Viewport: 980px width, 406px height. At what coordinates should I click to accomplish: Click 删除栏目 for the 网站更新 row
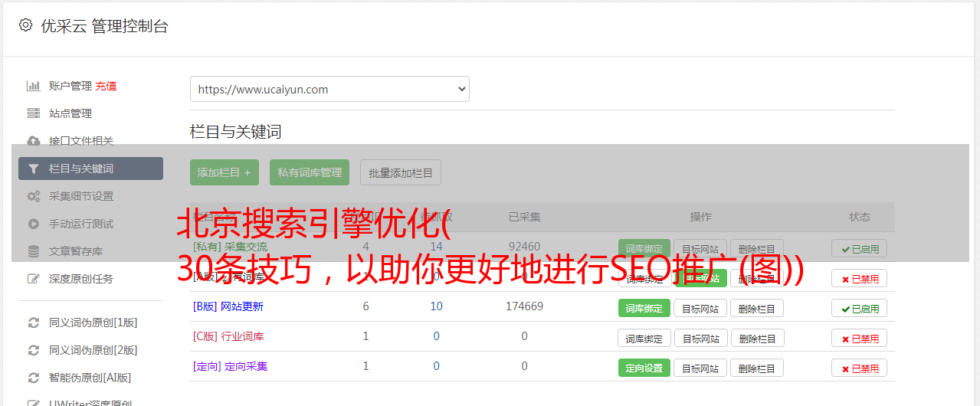click(757, 308)
